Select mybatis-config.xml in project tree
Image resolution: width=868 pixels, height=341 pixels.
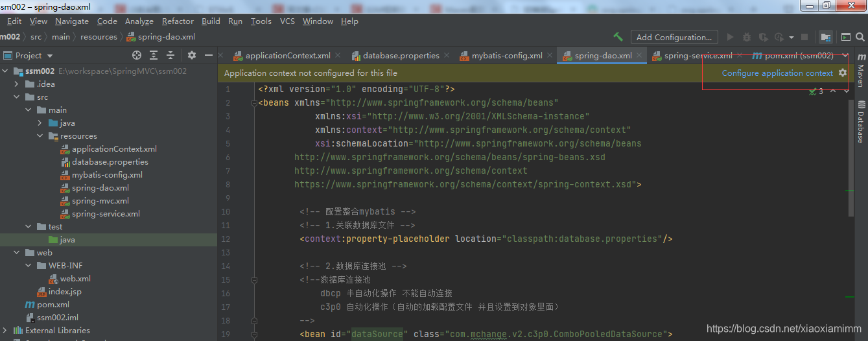tap(108, 175)
